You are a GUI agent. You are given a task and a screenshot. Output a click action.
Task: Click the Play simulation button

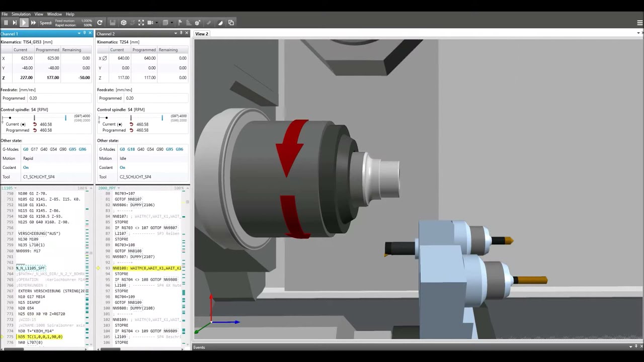click(24, 23)
